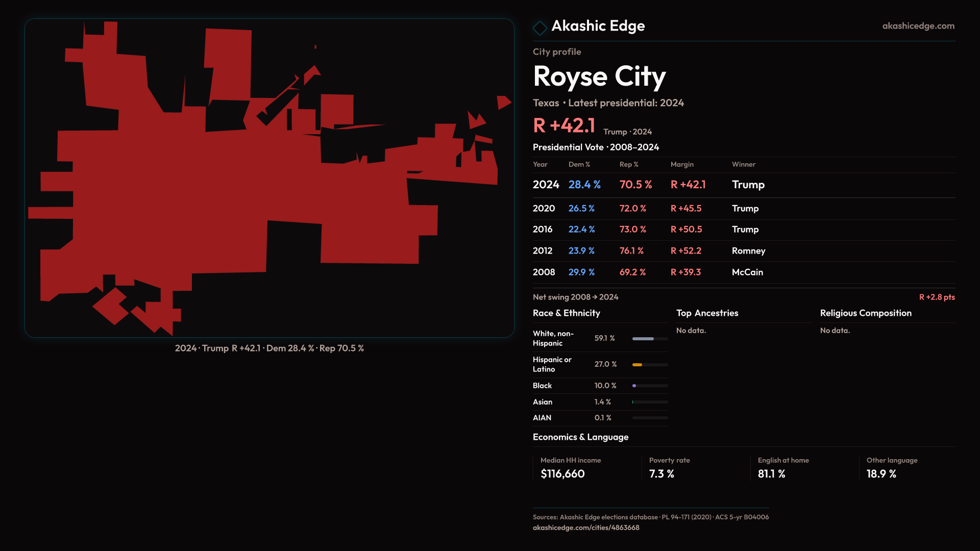Click the Median HH income value
Viewport: 980px width, 551px height.
pyautogui.click(x=562, y=474)
